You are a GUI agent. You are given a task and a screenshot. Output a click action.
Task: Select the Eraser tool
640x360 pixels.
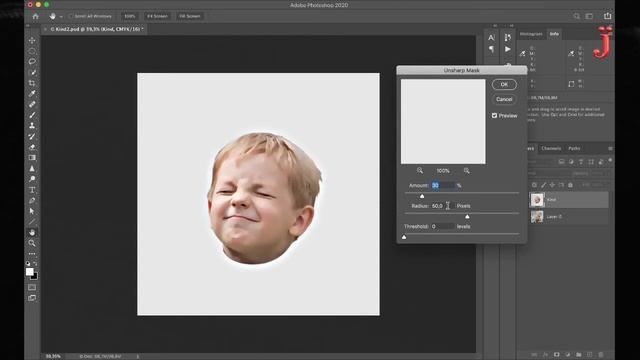coord(32,147)
